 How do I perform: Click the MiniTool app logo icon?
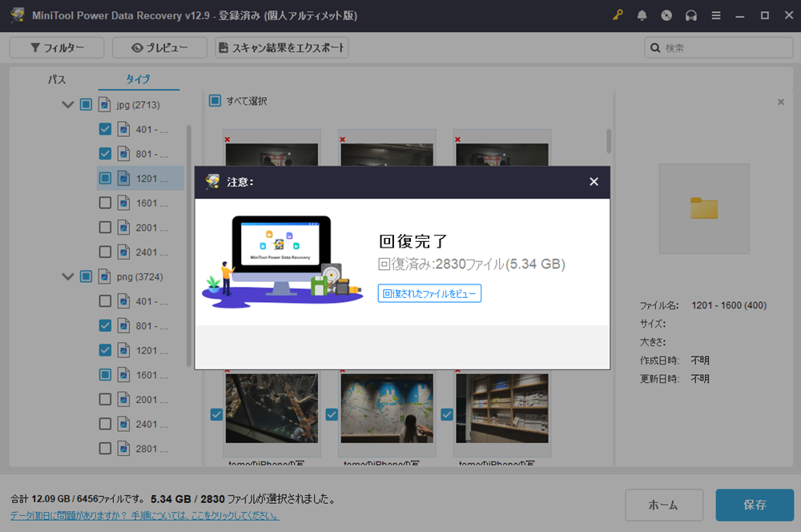click(18, 15)
